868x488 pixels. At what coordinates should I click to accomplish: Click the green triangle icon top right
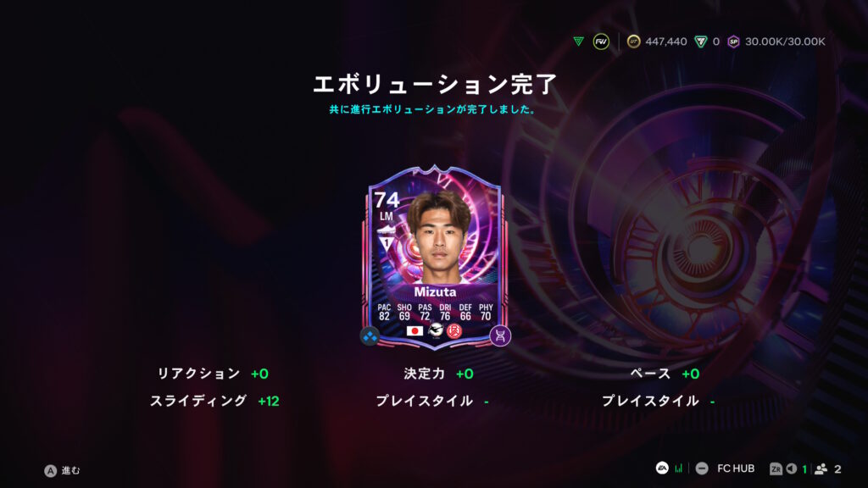(x=578, y=42)
